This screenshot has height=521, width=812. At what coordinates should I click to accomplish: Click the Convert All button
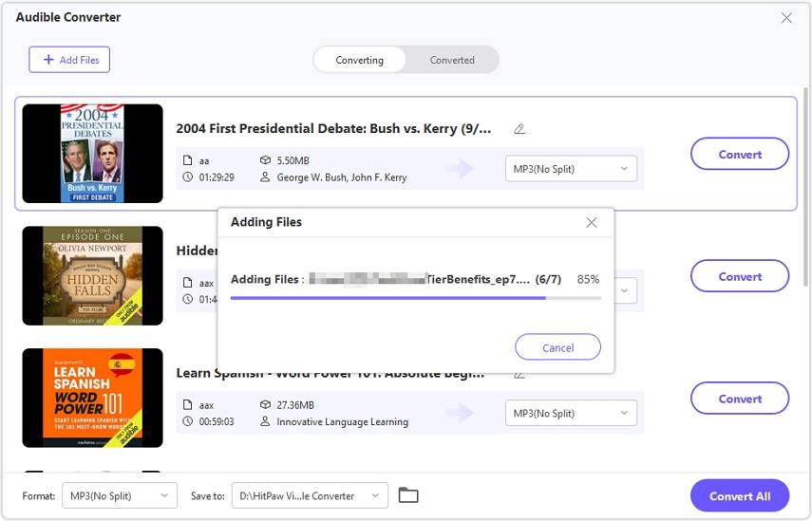tap(740, 495)
